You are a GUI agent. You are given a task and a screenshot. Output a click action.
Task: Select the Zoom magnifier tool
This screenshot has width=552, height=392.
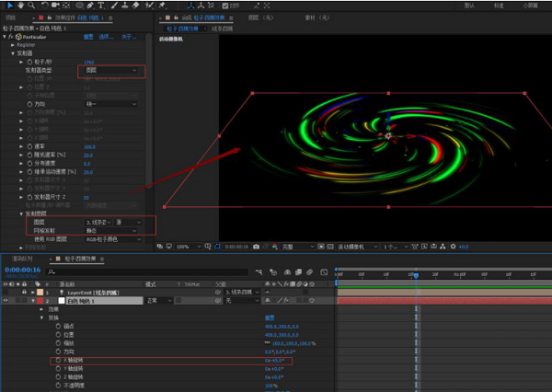(x=31, y=6)
